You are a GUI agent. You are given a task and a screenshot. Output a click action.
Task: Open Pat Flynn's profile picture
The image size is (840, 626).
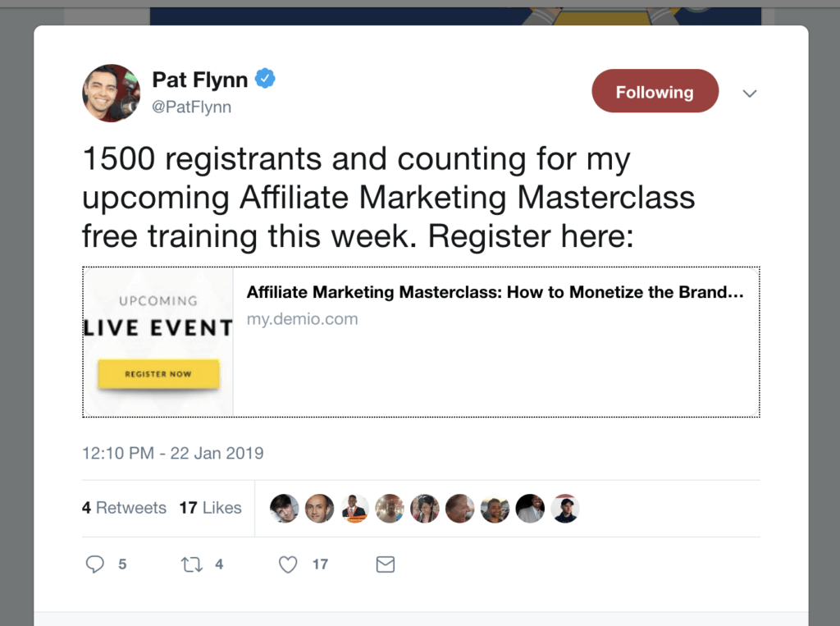point(112,93)
